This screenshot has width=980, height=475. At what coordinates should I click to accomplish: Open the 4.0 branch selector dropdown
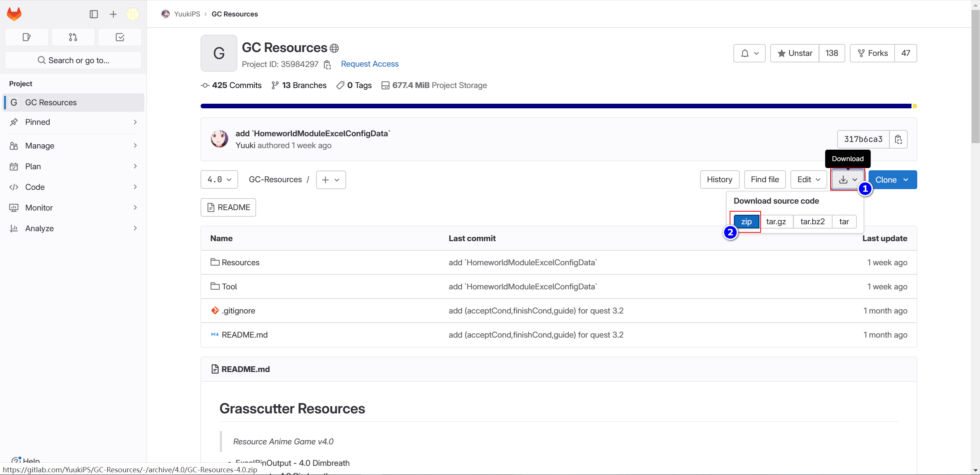pos(219,180)
